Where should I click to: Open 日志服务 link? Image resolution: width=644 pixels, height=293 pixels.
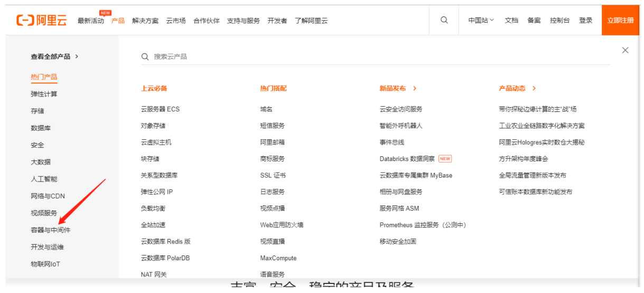coord(272,192)
